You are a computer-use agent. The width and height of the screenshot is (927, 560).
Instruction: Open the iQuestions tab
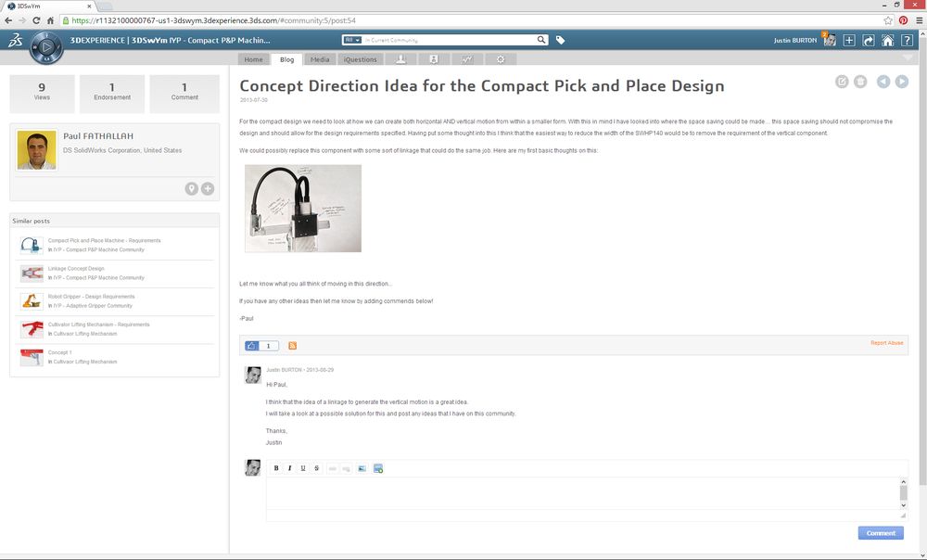360,59
